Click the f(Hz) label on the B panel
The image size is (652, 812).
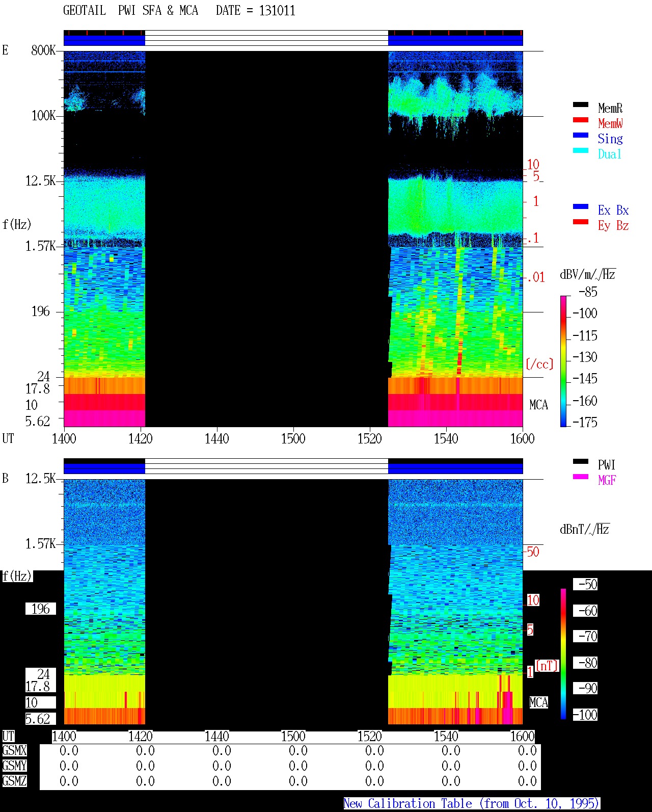point(17,576)
